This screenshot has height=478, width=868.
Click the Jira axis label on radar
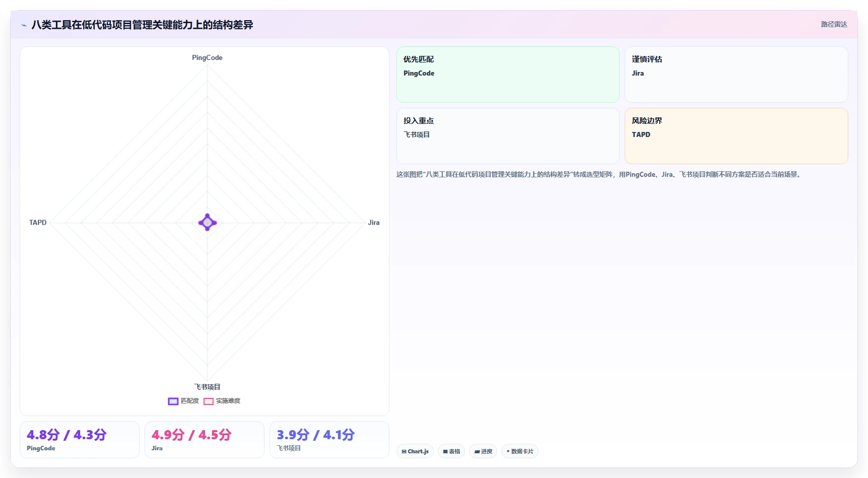tap(374, 222)
